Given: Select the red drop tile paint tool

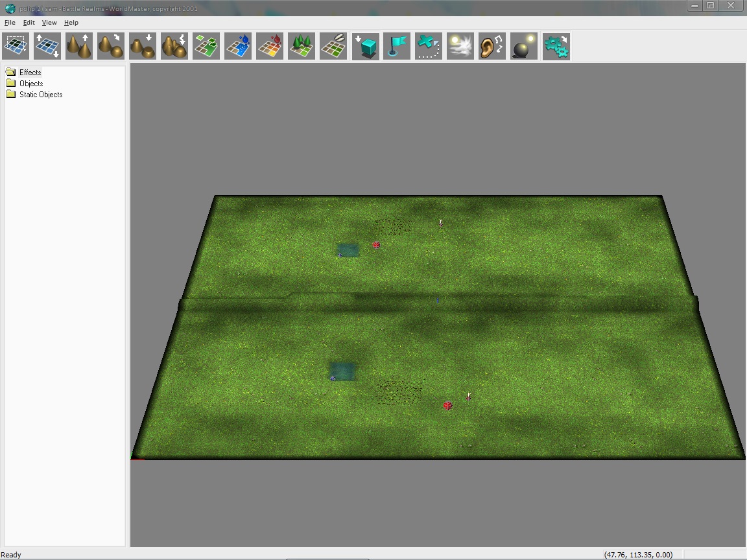Looking at the screenshot, I should [270, 46].
